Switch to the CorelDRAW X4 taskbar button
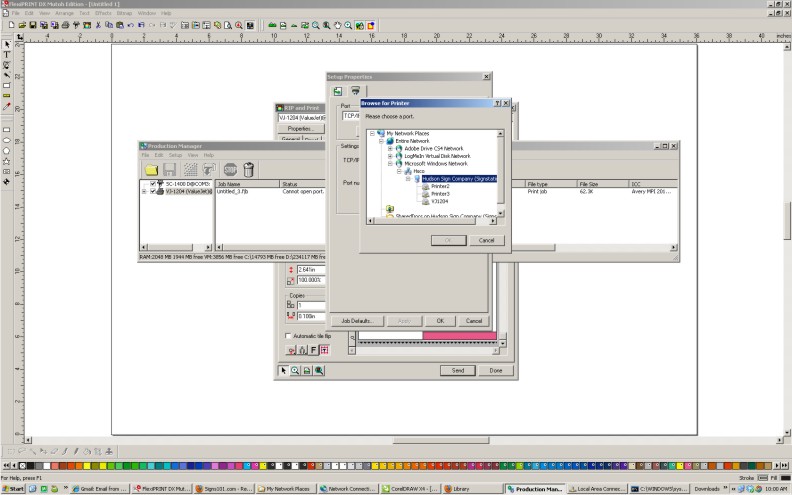This screenshot has height=495, width=792. click(x=411, y=489)
